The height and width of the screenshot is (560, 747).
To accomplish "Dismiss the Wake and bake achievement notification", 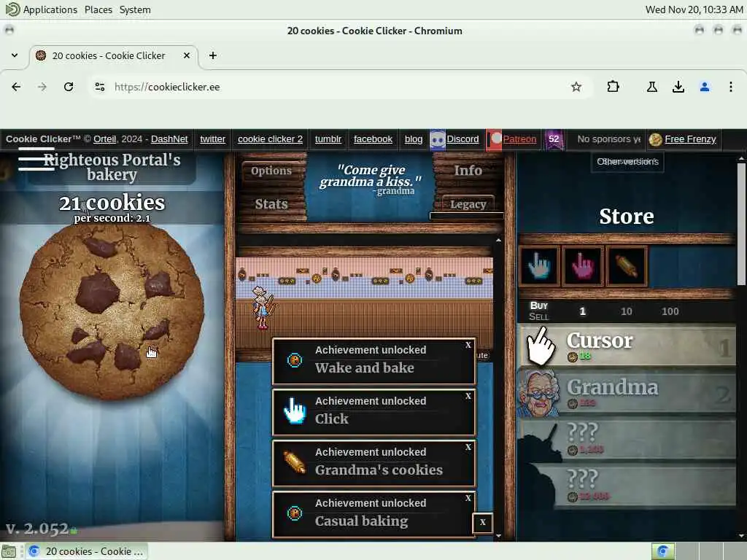I will click(x=468, y=345).
